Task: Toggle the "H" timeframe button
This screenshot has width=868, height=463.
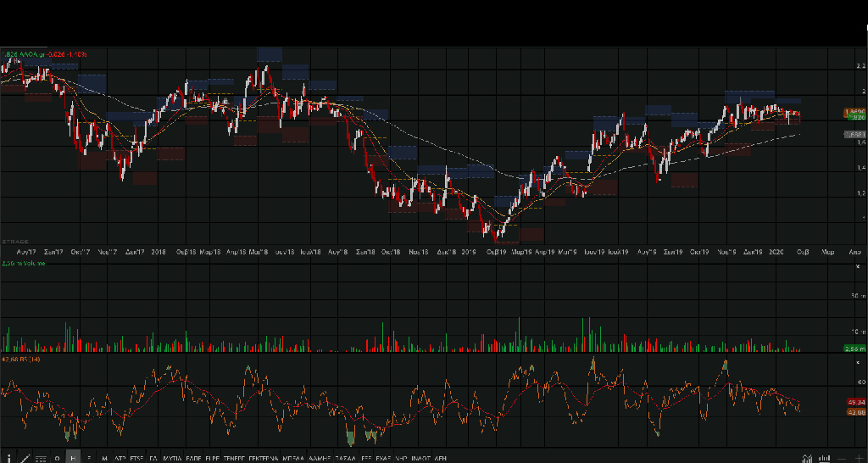Action: (73, 457)
